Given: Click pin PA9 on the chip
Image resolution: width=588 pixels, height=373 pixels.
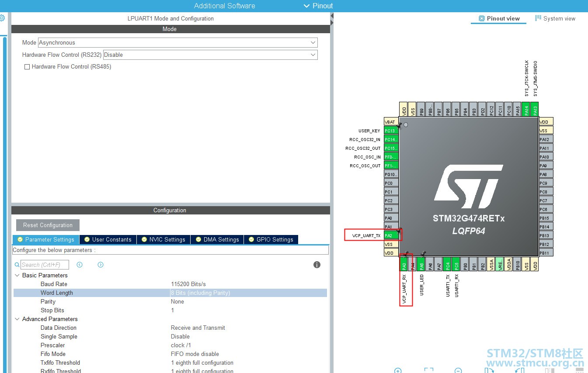Looking at the screenshot, I should pos(546,166).
